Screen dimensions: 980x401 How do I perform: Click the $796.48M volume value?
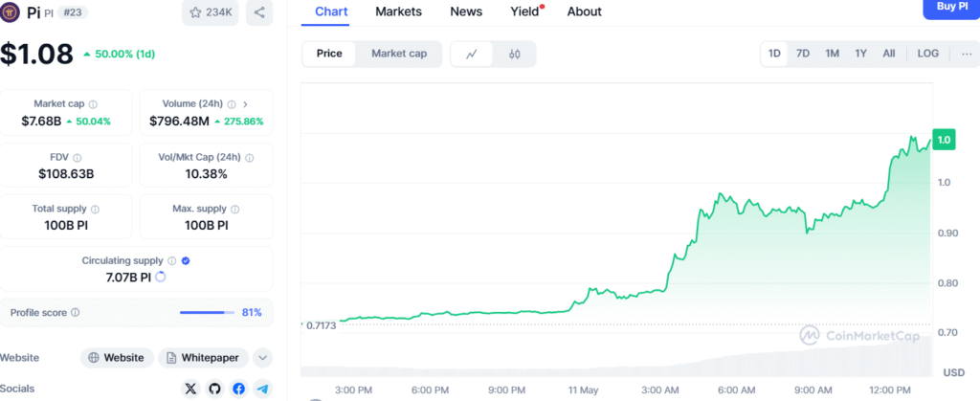[x=179, y=122]
